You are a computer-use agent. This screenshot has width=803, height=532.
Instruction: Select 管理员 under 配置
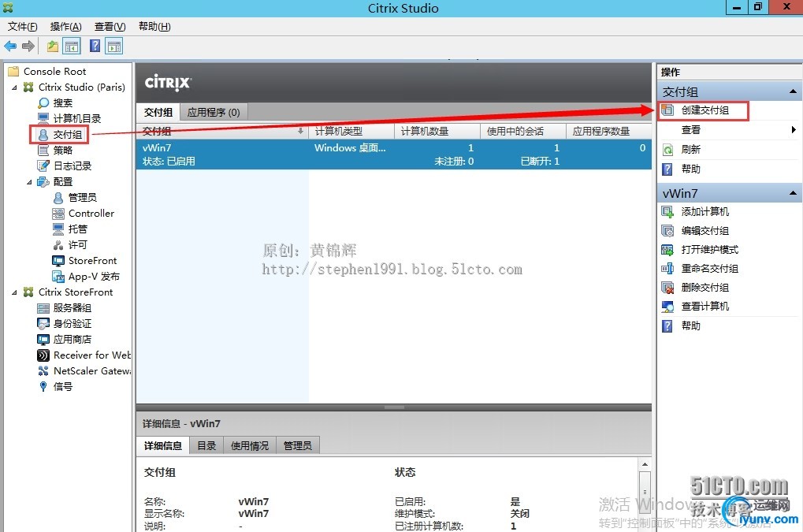pyautogui.click(x=83, y=198)
